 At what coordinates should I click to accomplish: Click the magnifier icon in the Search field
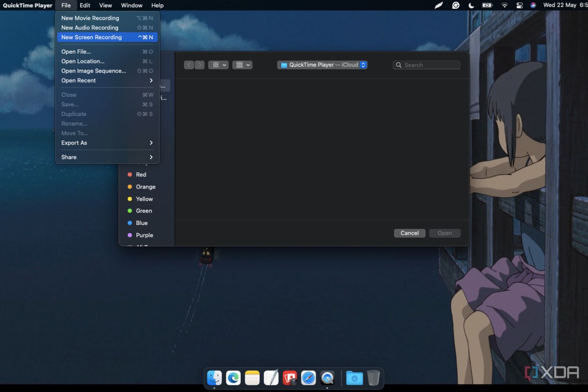point(399,65)
